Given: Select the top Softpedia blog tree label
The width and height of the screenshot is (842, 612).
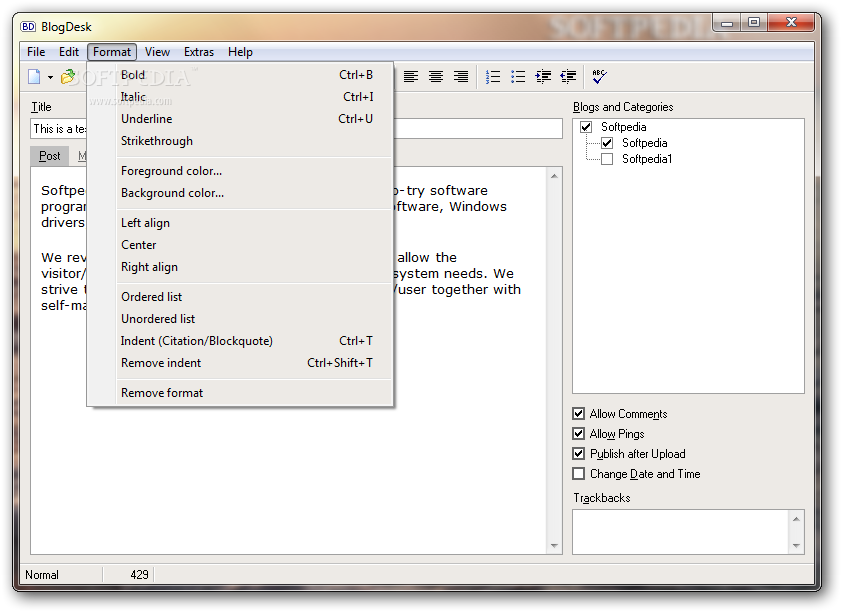Looking at the screenshot, I should [623, 127].
